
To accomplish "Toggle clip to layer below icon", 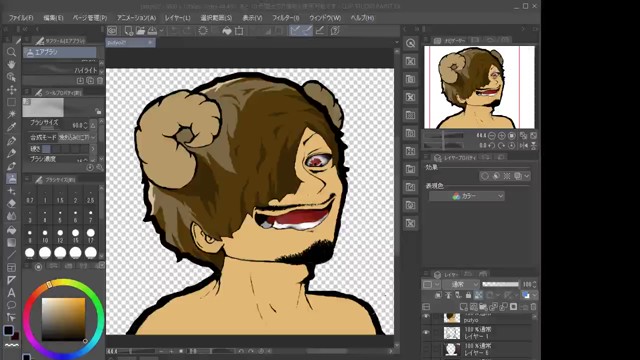I will click(438, 295).
